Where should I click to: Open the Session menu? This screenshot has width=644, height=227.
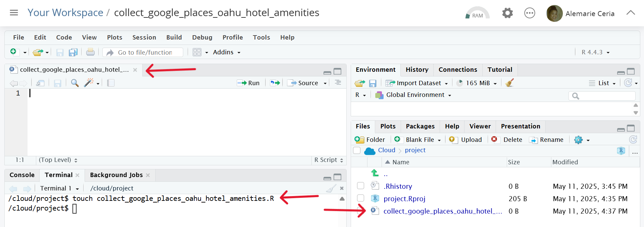(144, 37)
